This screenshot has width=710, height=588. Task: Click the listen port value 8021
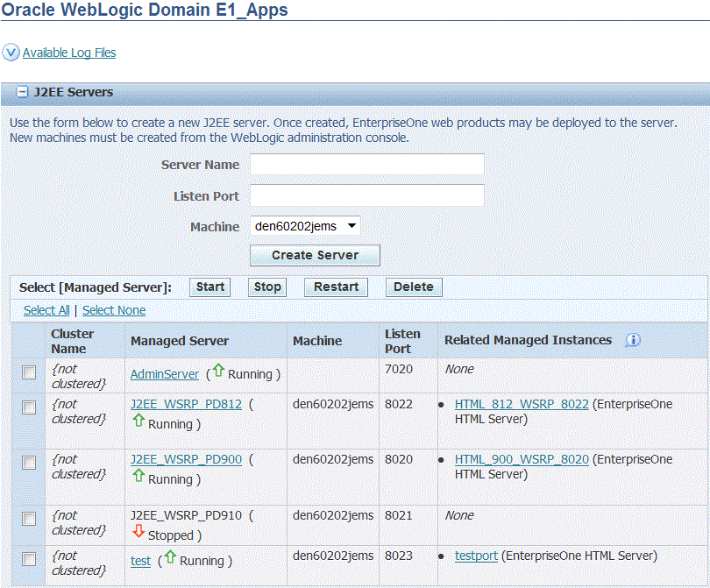tap(399, 515)
